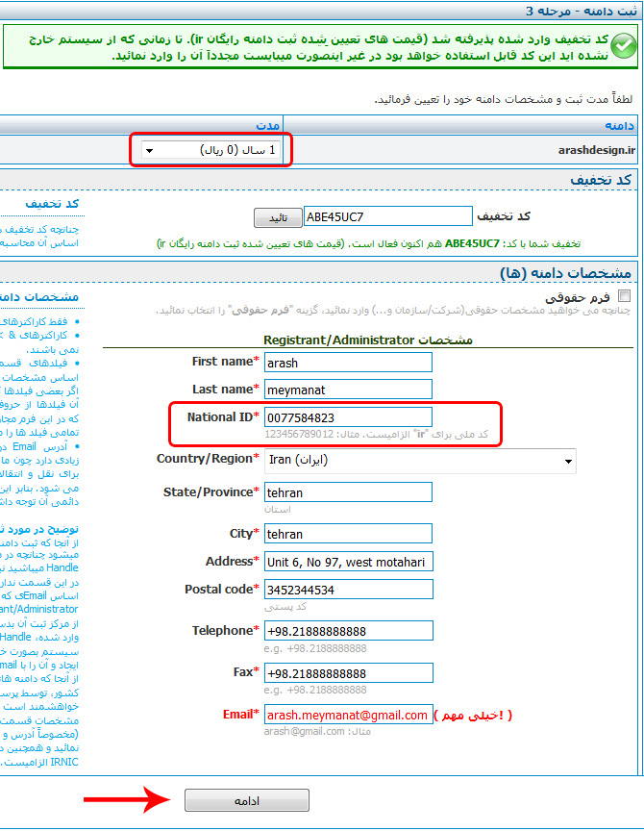The image size is (644, 831).
Task: Click the Postal code field
Action: tap(349, 590)
